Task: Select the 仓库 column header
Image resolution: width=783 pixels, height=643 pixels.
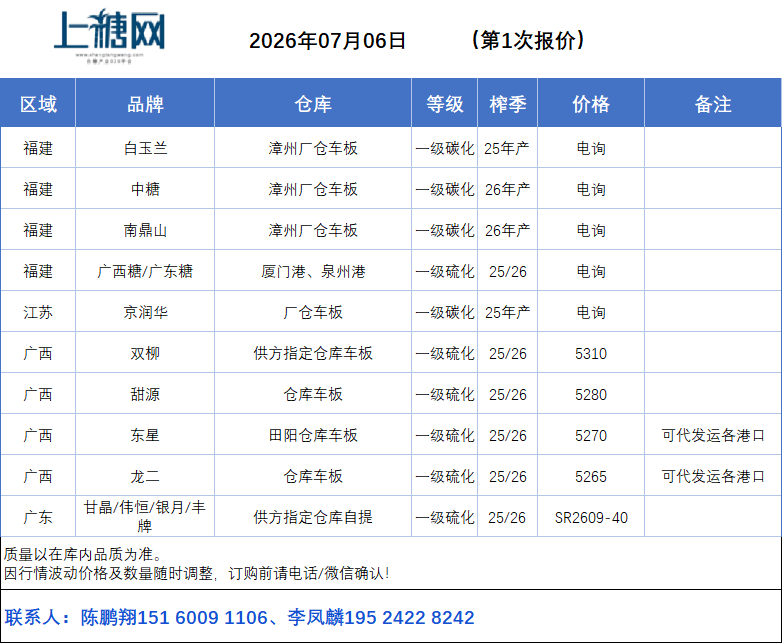Action: point(313,104)
